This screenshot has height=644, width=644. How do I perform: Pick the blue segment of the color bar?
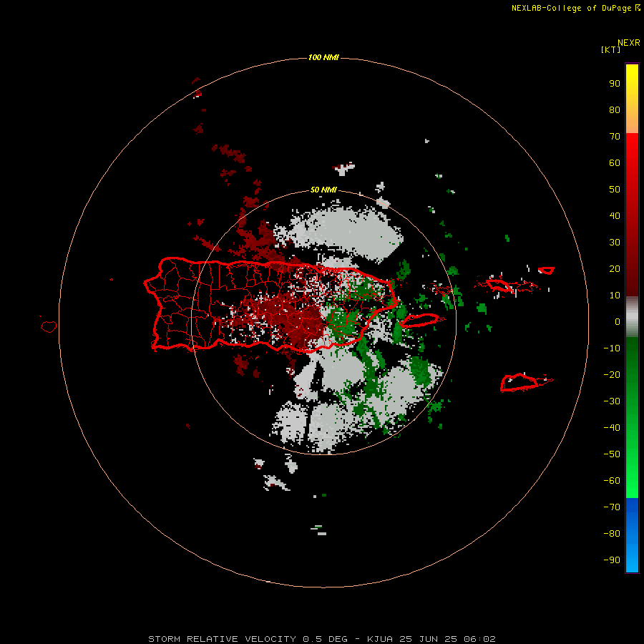click(632, 535)
